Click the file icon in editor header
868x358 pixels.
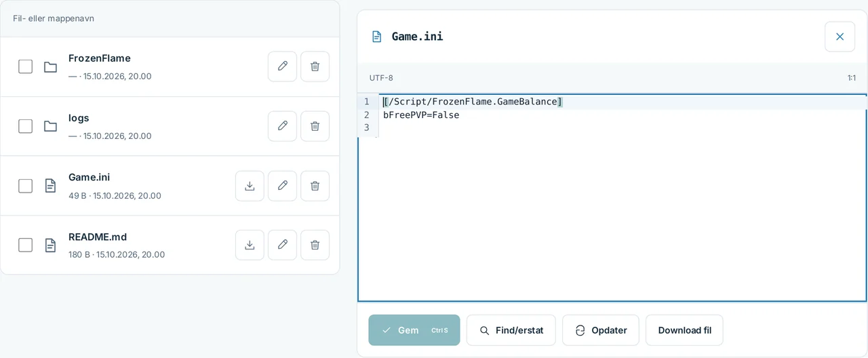click(x=376, y=37)
